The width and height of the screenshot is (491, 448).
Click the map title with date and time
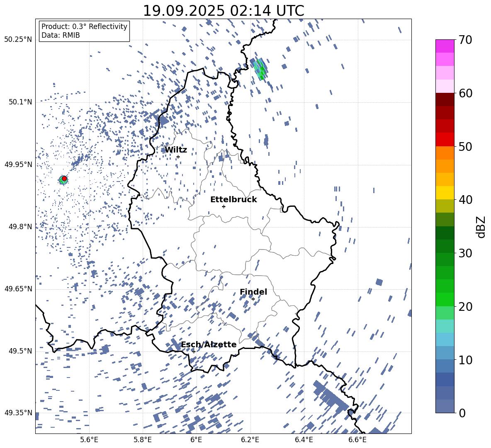click(x=223, y=11)
